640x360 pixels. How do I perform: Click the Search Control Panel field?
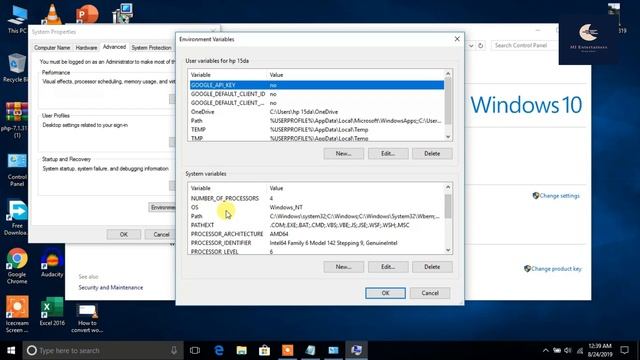click(x=524, y=45)
